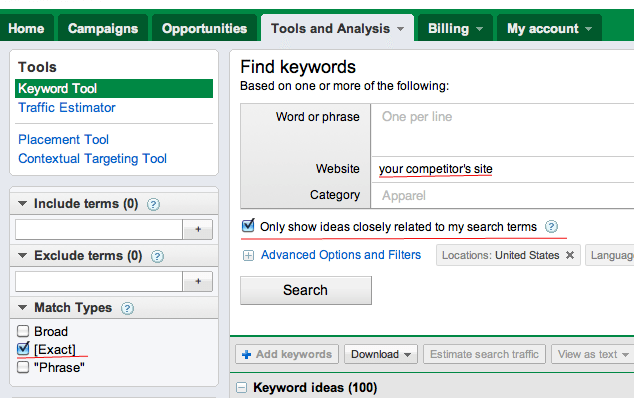
Task: Select Keyword Tool in Tools list
Action: tap(114, 88)
